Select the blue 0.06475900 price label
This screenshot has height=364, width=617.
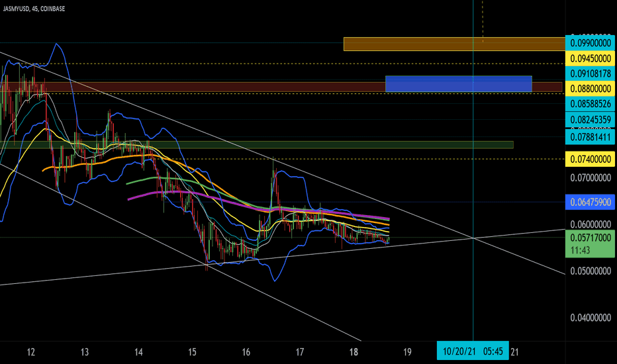(x=591, y=202)
